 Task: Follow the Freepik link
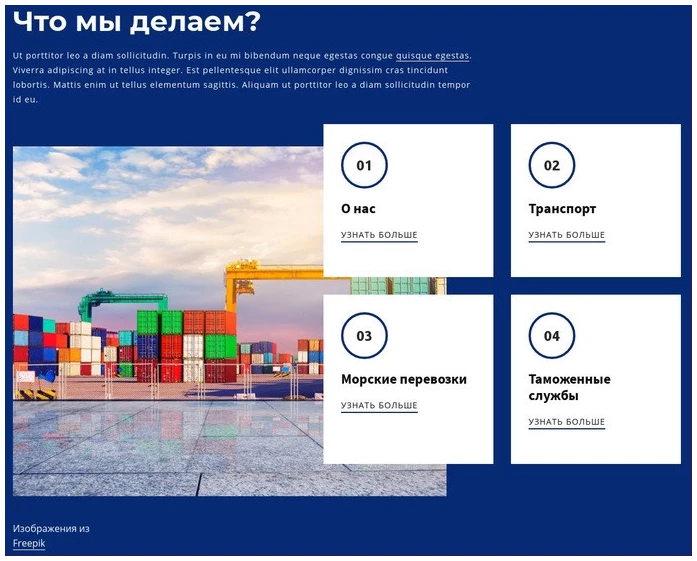(x=29, y=543)
